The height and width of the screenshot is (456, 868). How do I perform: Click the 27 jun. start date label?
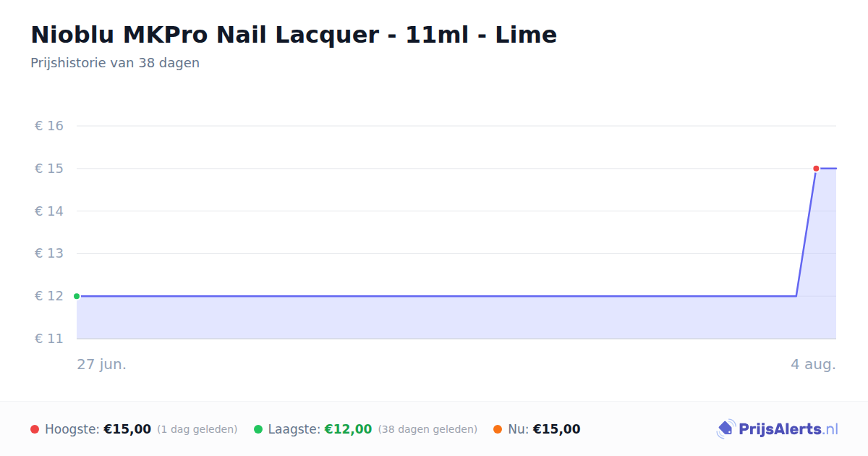point(102,364)
